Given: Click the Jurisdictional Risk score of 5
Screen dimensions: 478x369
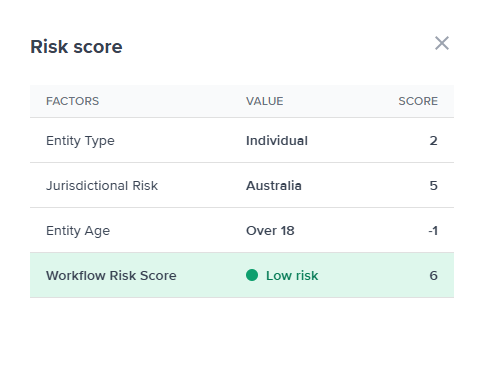Looking at the screenshot, I should 433,186.
